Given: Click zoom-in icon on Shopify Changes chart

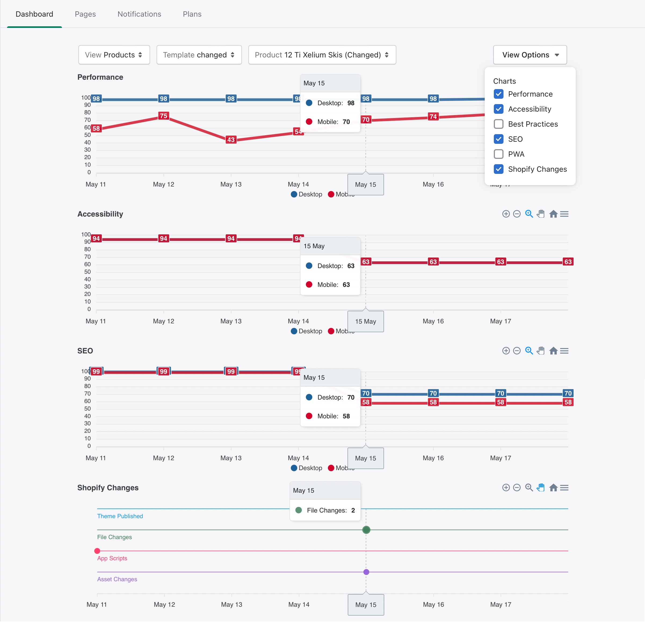Looking at the screenshot, I should pos(506,488).
